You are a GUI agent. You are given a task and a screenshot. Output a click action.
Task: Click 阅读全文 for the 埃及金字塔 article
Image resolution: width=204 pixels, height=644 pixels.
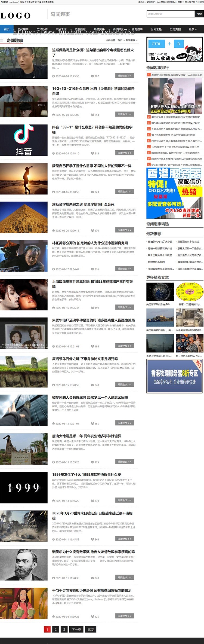click(125, 230)
